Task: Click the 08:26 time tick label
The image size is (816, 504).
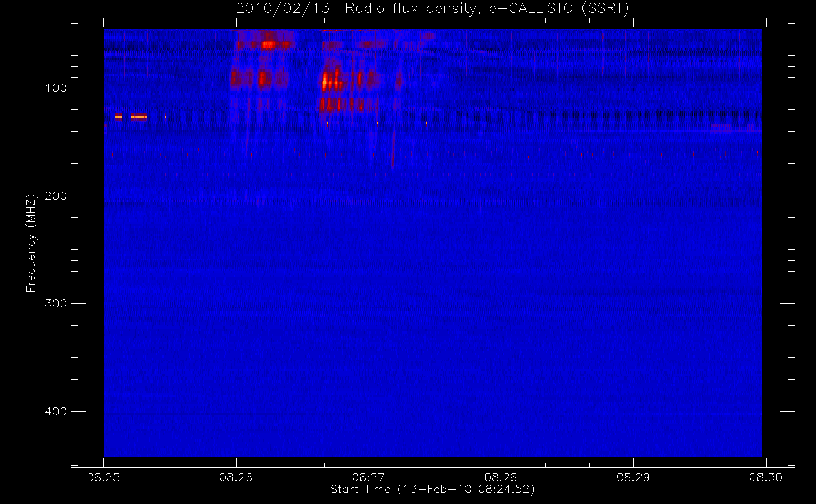Action: pos(236,477)
